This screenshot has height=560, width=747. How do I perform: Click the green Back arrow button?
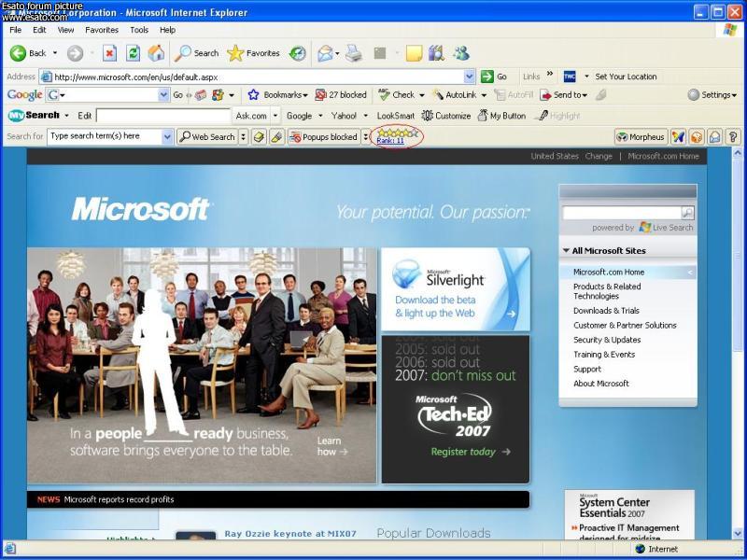[18, 53]
